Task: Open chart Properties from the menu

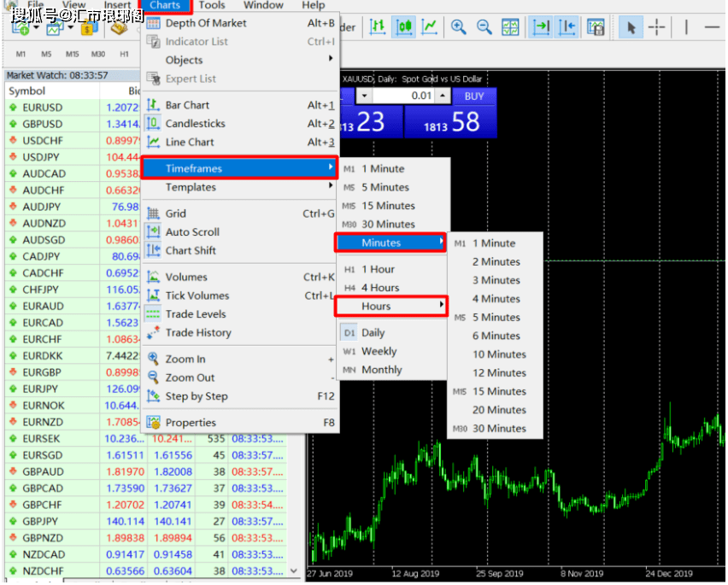Action: [240, 423]
